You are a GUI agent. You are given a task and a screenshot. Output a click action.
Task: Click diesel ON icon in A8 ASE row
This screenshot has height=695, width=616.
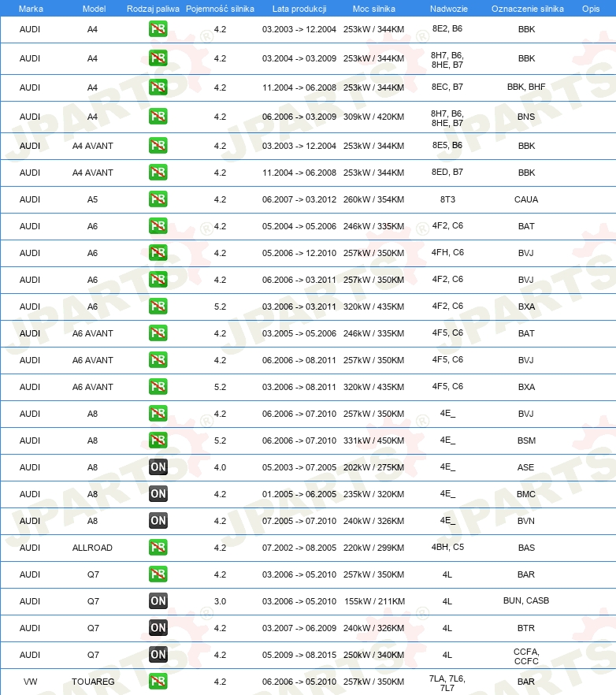[x=158, y=466]
